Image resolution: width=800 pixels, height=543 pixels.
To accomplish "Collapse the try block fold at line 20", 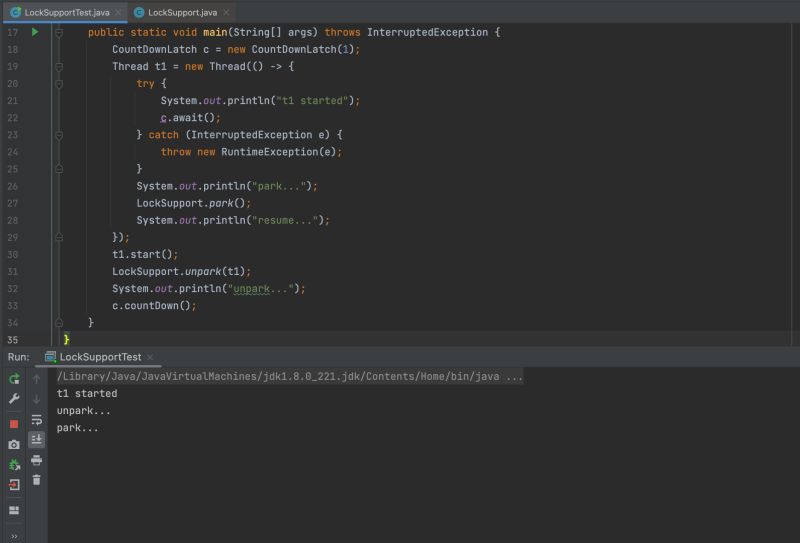I will 59,84.
